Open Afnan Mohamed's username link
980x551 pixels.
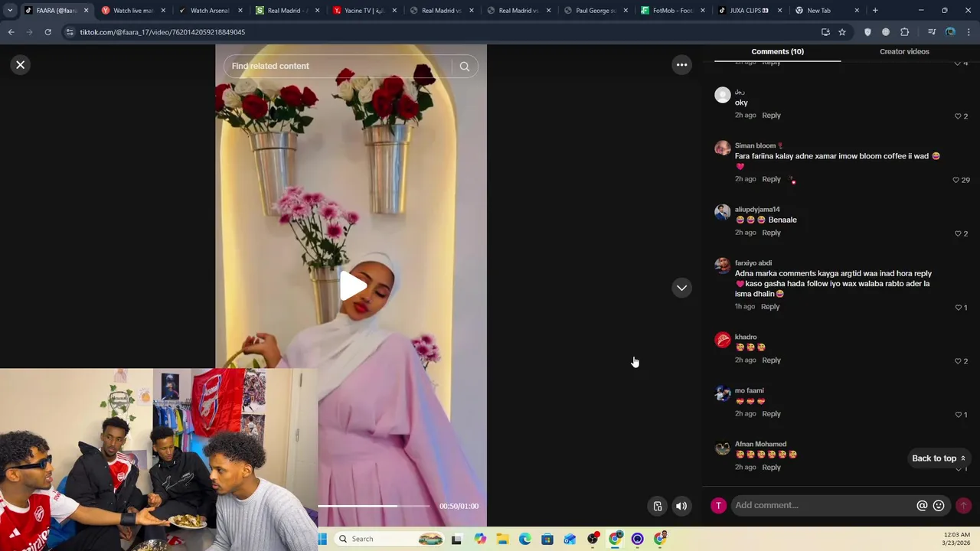click(760, 445)
